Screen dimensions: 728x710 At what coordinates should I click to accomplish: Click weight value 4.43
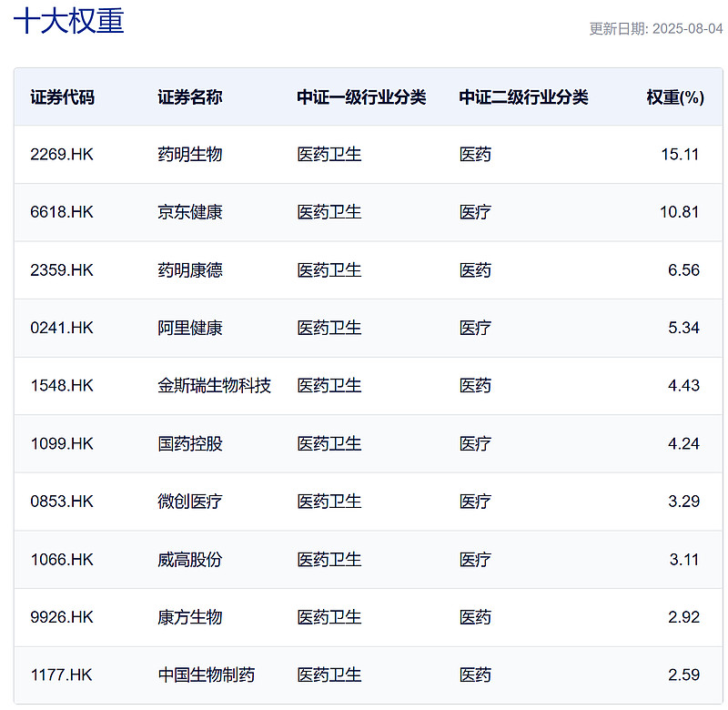683,385
